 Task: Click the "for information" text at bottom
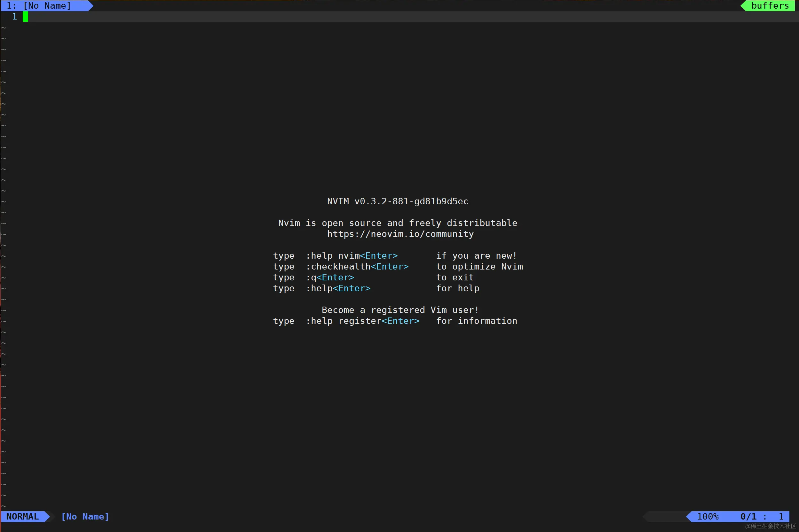(x=477, y=321)
